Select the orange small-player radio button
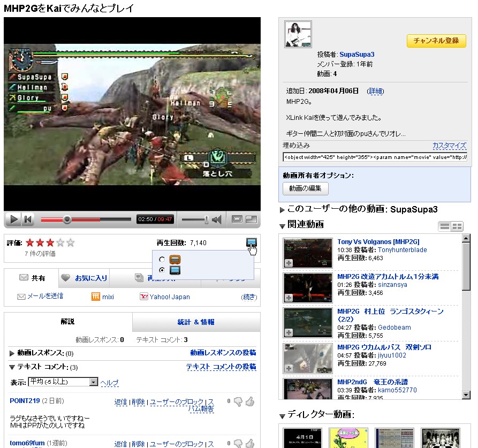Image resolution: width=478 pixels, height=448 pixels. click(162, 260)
